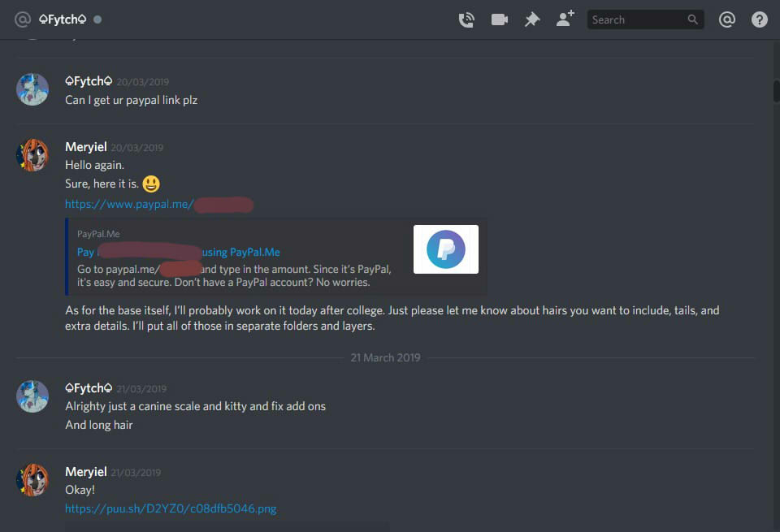
Task: Open the mentions inbox icon
Action: tap(726, 19)
